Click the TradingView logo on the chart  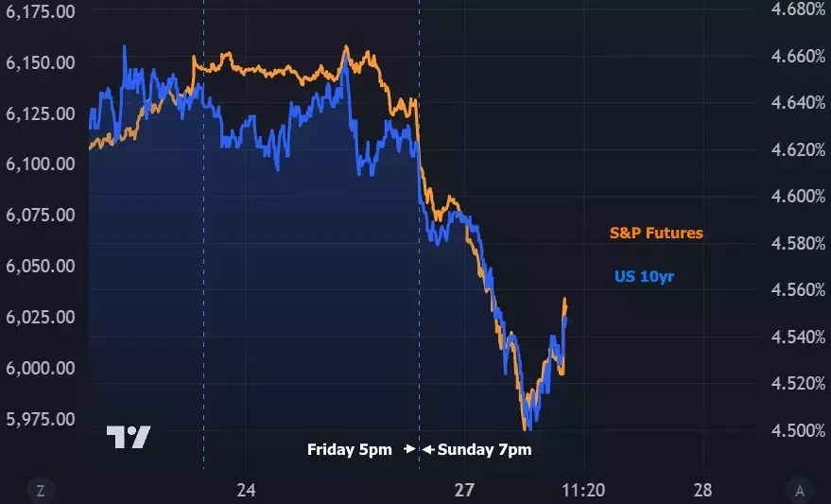[x=128, y=437]
